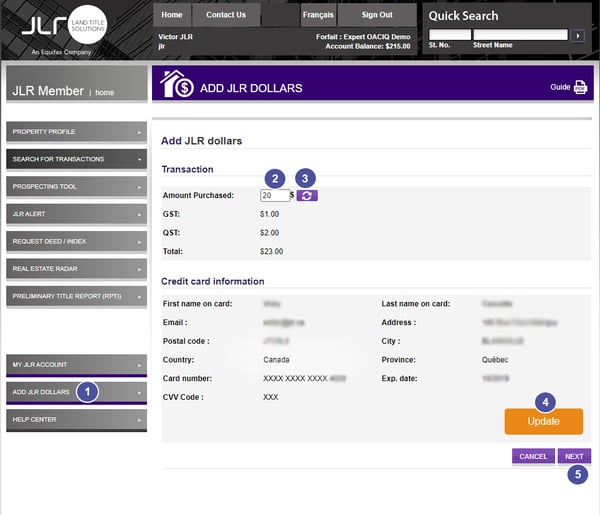This screenshot has width=600, height=515.
Task: Click the Province value Québec
Action: click(495, 360)
